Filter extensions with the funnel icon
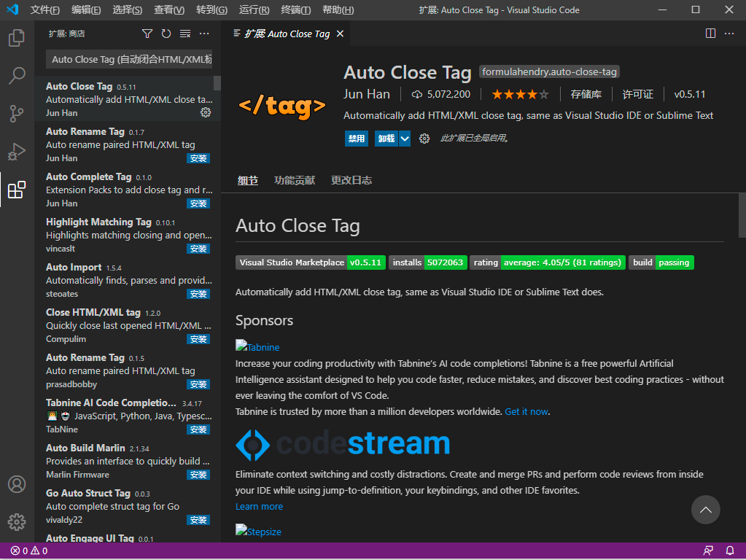This screenshot has width=746, height=560. [147, 34]
